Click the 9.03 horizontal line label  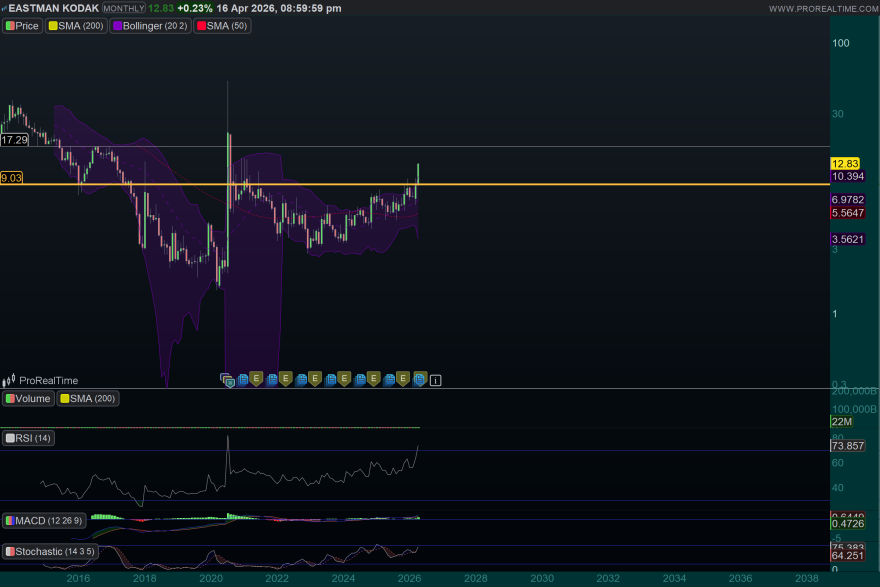click(x=10, y=179)
